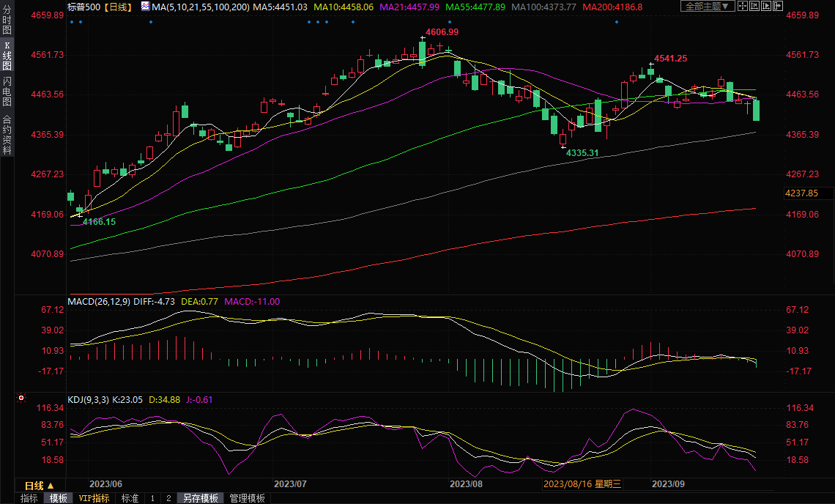
Task: Select the 标准 template option
Action: point(130,498)
